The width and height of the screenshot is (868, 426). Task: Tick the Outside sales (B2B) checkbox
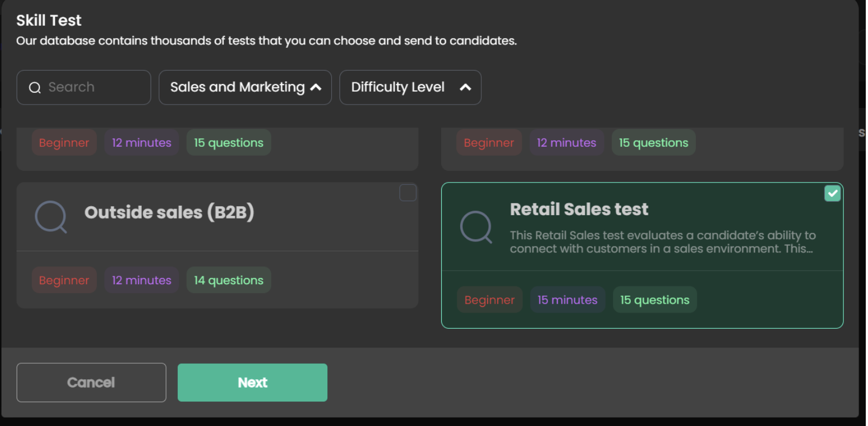(x=408, y=193)
